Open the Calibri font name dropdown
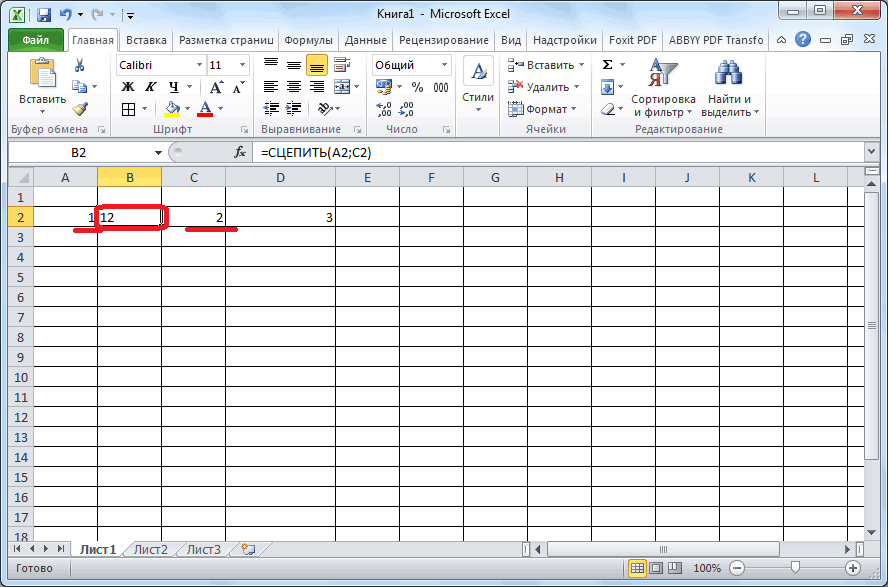The width and height of the screenshot is (888, 587). [197, 65]
